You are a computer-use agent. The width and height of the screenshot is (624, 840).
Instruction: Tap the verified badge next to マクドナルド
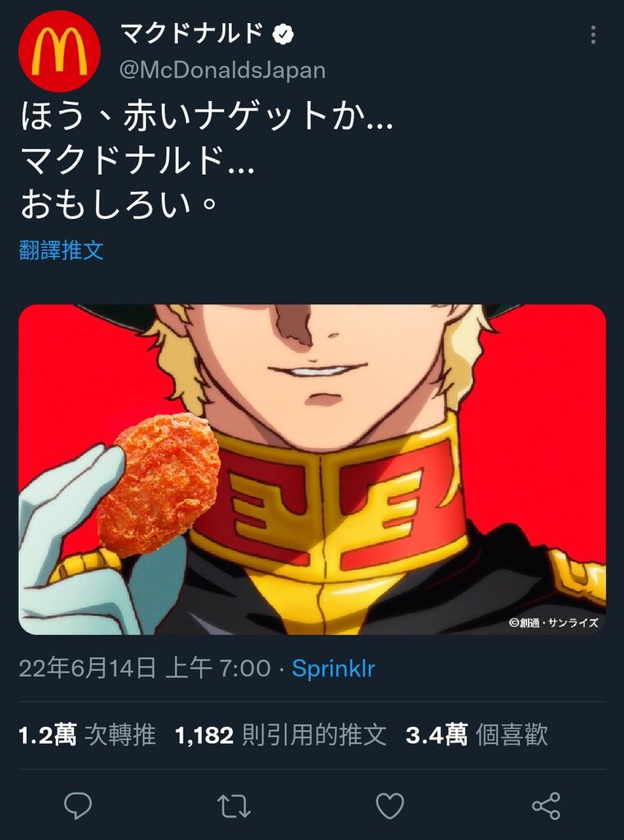pyautogui.click(x=283, y=35)
